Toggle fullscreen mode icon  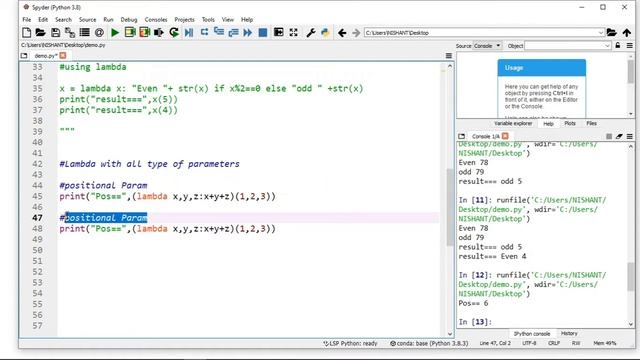(x=293, y=33)
